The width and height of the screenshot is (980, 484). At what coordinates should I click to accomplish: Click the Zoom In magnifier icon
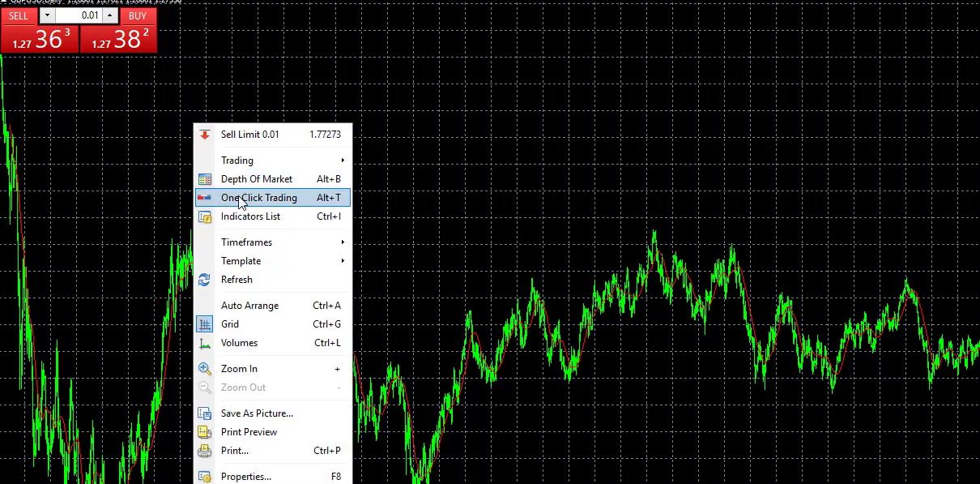[205, 369]
